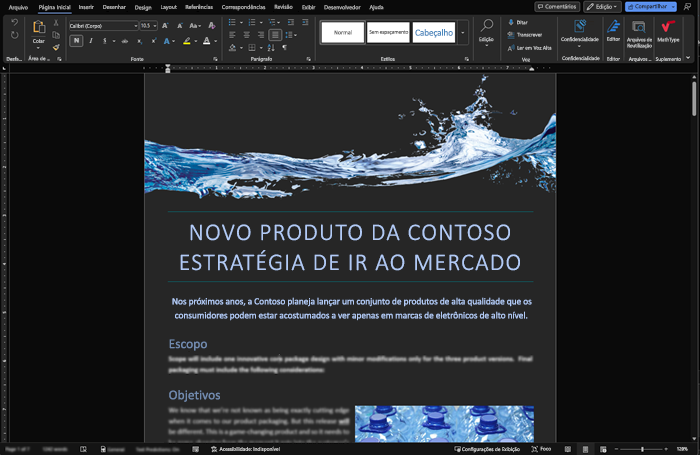Select the water bottles image
The image size is (700, 455).
tap(444, 424)
